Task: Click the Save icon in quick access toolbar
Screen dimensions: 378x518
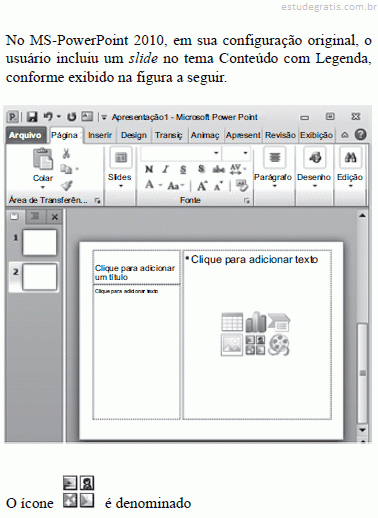Action: click(x=32, y=117)
